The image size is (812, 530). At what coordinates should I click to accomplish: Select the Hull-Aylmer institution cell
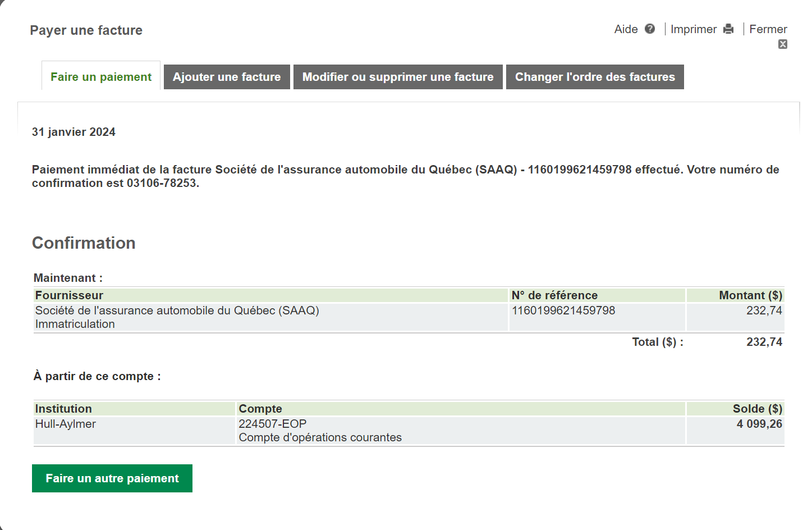134,431
